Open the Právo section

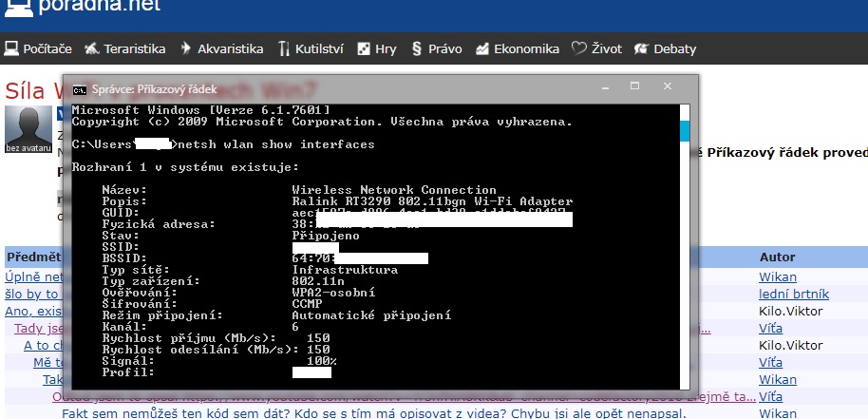coord(437,48)
